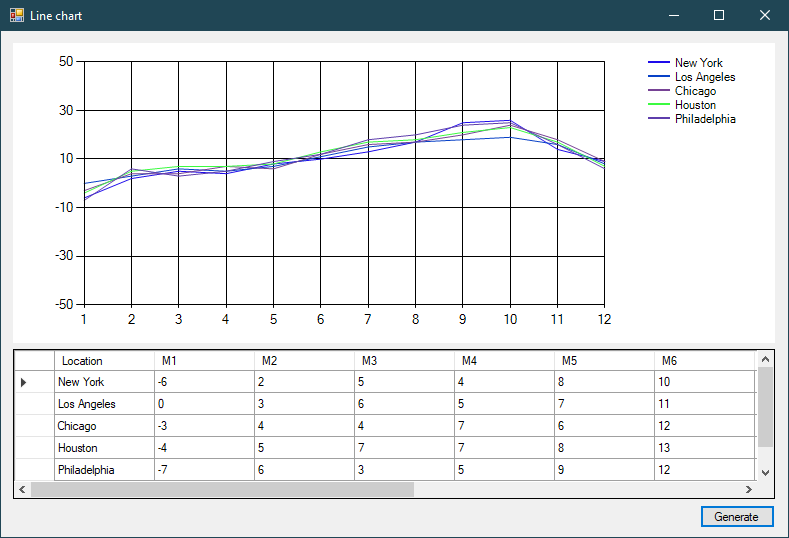Click the horizontal scrollbar left arrow
The image size is (789, 538).
click(22, 489)
